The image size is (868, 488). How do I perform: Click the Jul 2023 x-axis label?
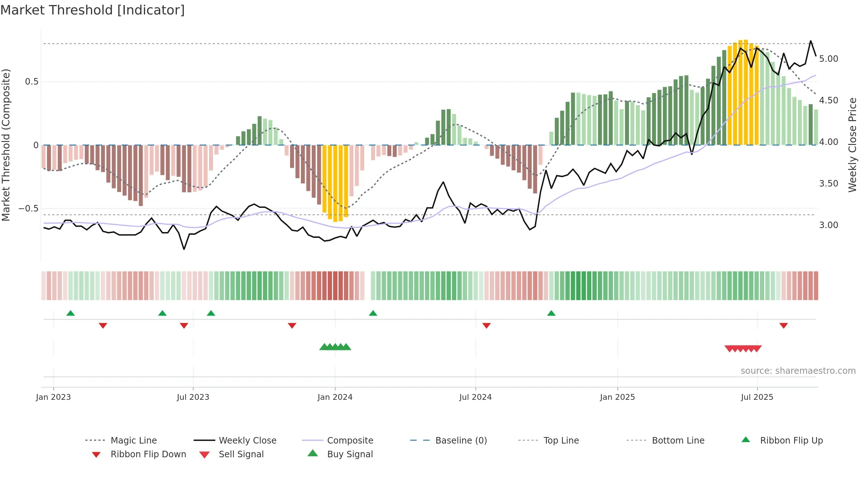tap(193, 397)
